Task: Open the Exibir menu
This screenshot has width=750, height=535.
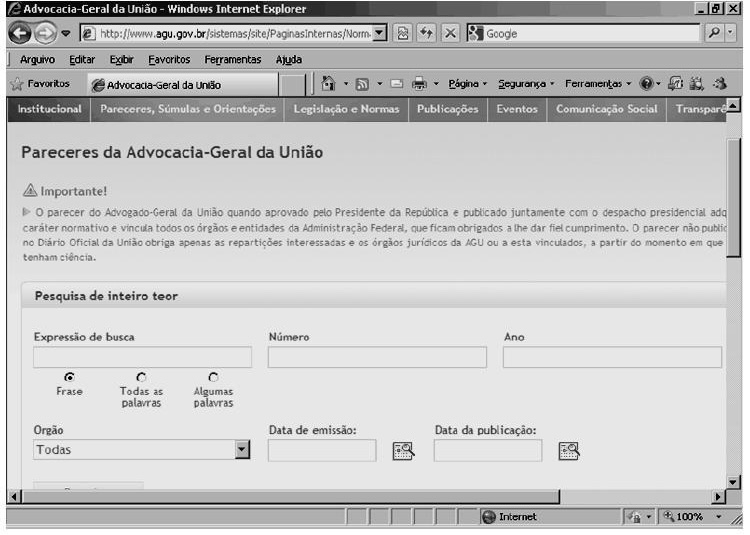Action: pos(121,60)
